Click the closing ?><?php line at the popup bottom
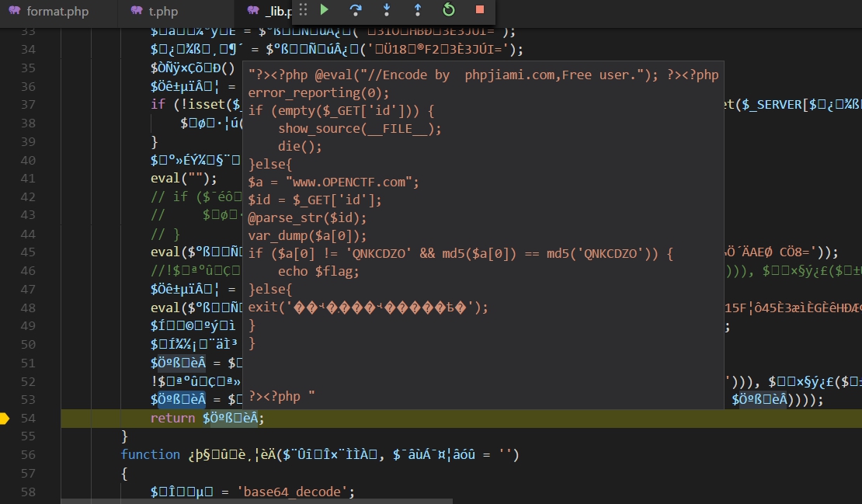 (x=281, y=396)
